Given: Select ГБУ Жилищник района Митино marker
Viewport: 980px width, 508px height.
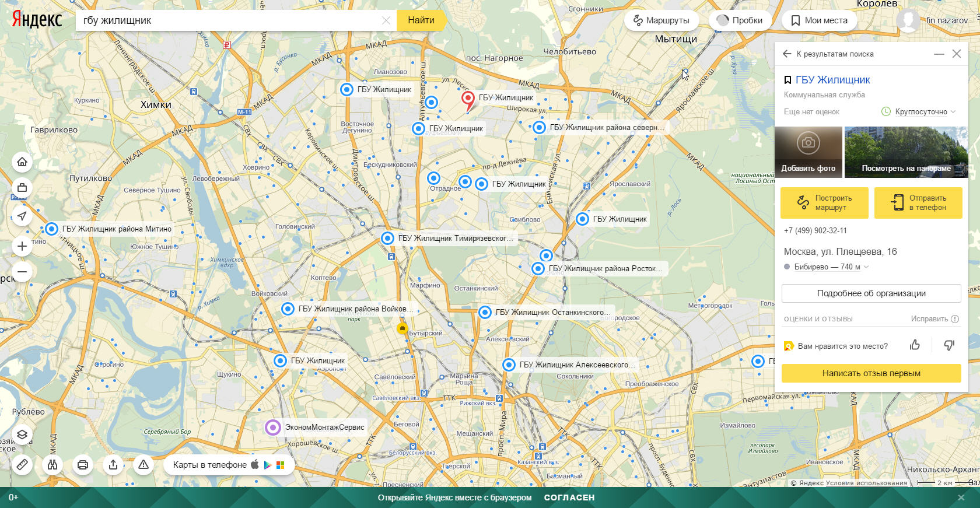Looking at the screenshot, I should coord(51,229).
